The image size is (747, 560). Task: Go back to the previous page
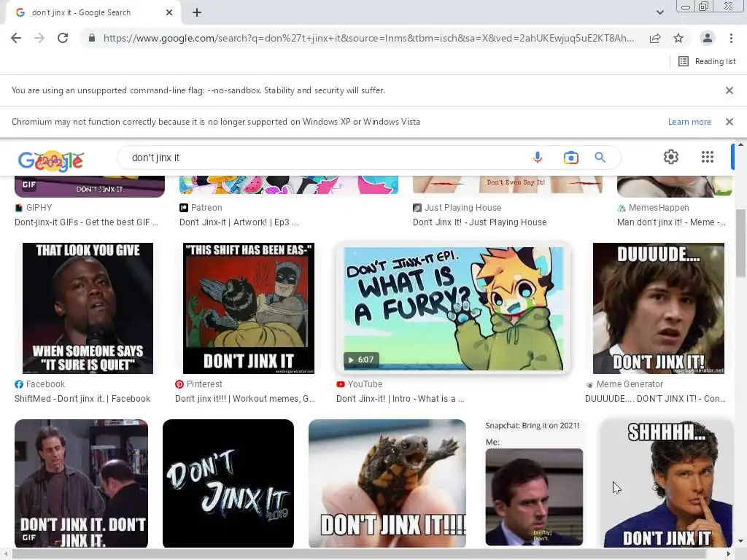pyautogui.click(x=16, y=38)
